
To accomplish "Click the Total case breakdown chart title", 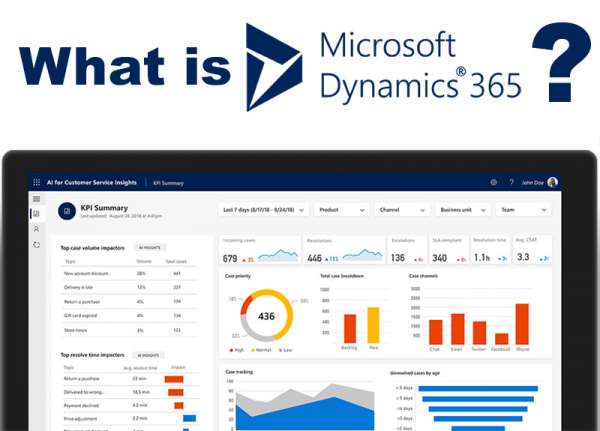I will point(342,276).
